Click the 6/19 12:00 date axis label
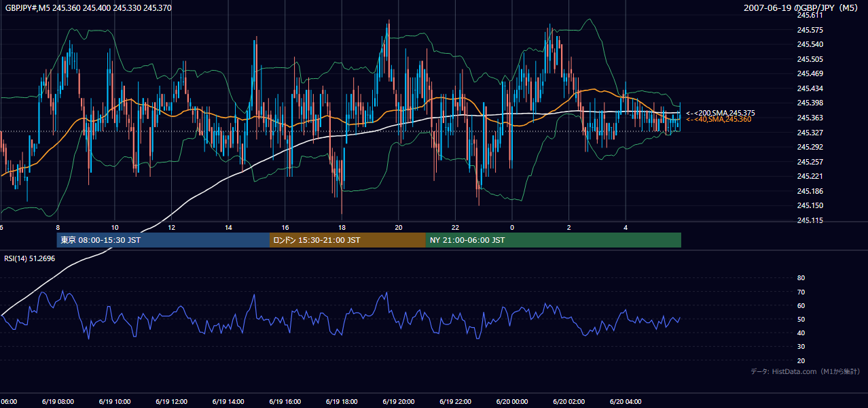 [171, 402]
